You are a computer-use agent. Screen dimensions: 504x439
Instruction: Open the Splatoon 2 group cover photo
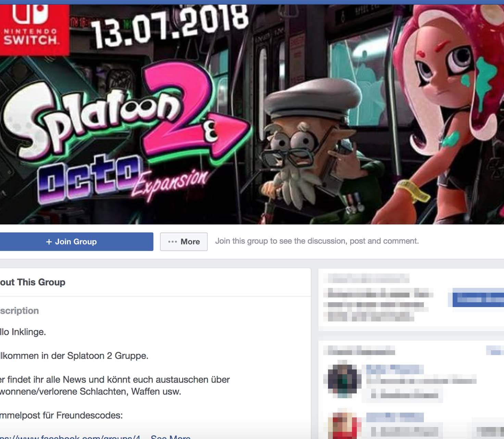252,114
